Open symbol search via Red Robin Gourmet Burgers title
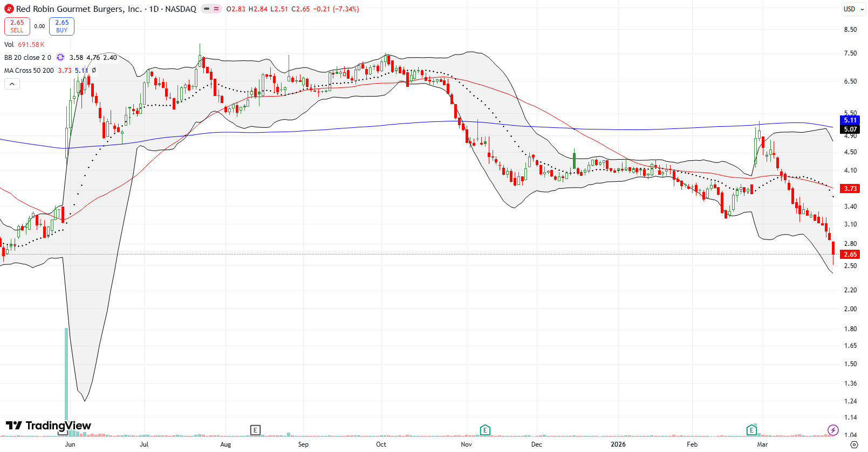The image size is (868, 452). [x=79, y=9]
